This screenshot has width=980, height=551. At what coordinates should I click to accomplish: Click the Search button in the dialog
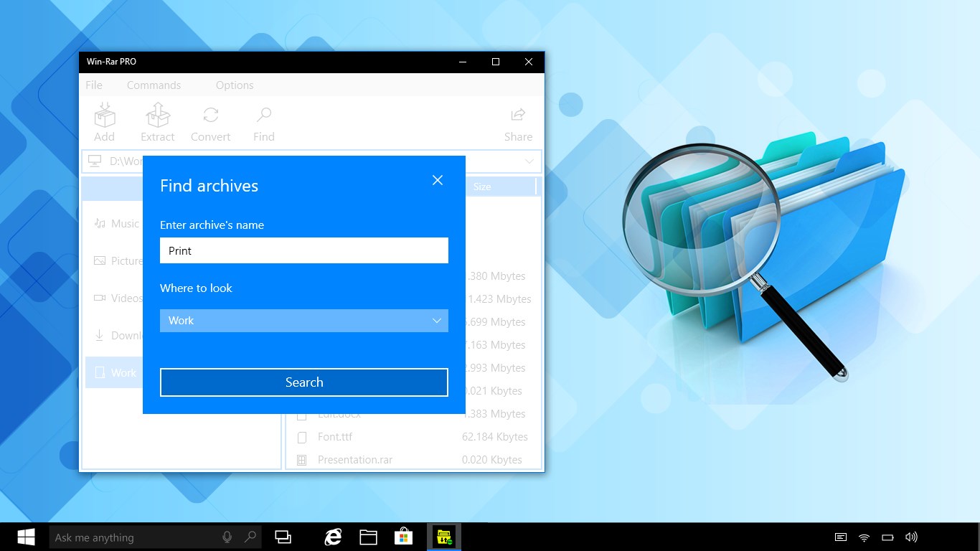click(x=304, y=382)
